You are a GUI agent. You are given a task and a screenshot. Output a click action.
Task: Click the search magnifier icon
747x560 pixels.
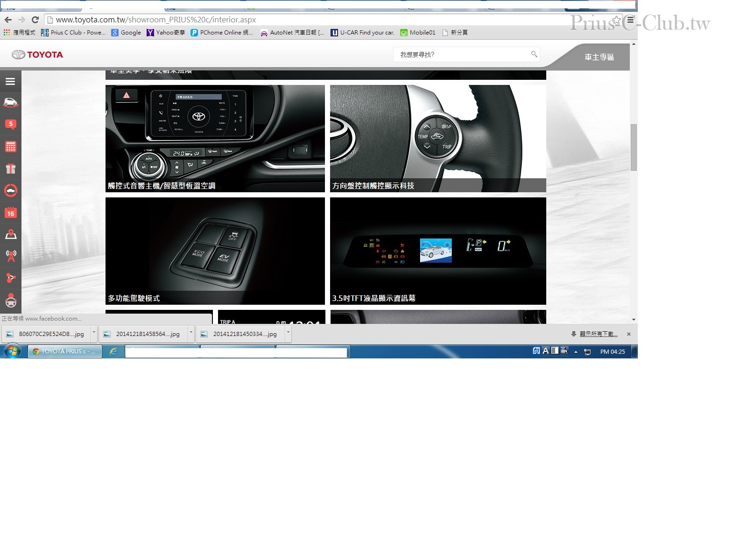(x=534, y=54)
